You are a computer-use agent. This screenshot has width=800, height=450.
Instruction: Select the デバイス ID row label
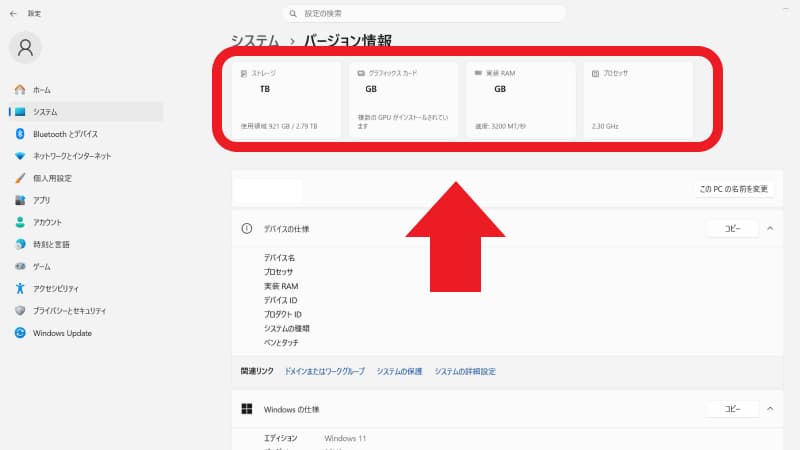(280, 300)
